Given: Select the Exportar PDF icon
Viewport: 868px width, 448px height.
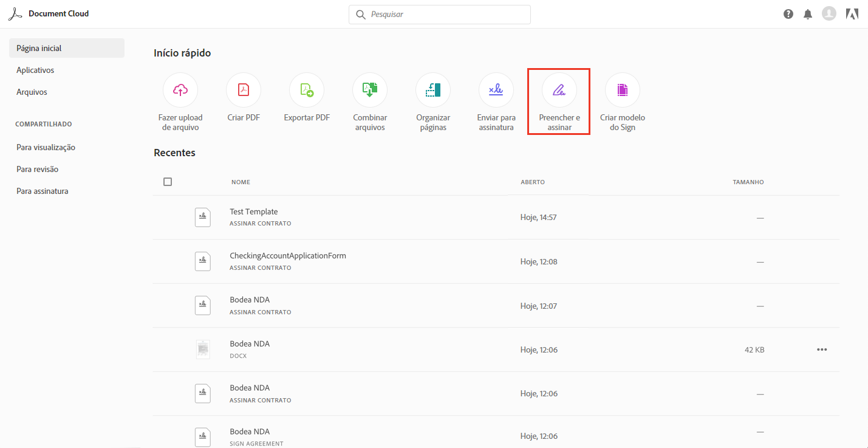Looking at the screenshot, I should 307,90.
